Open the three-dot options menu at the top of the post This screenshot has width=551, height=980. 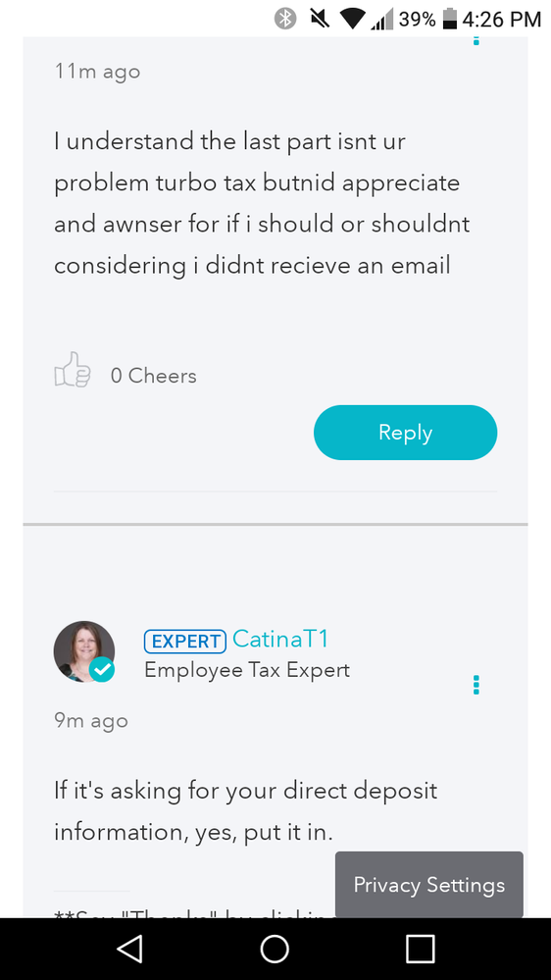tap(476, 40)
